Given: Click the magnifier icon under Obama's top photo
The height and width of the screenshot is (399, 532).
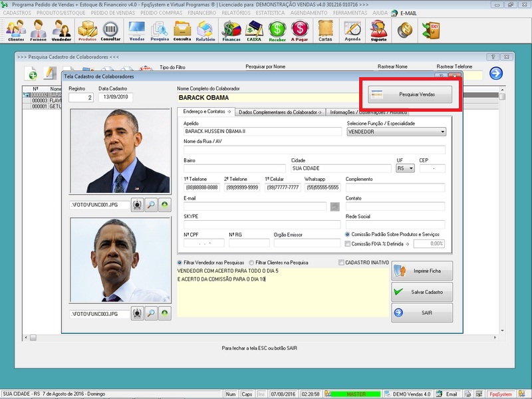Looking at the screenshot, I should (152, 205).
